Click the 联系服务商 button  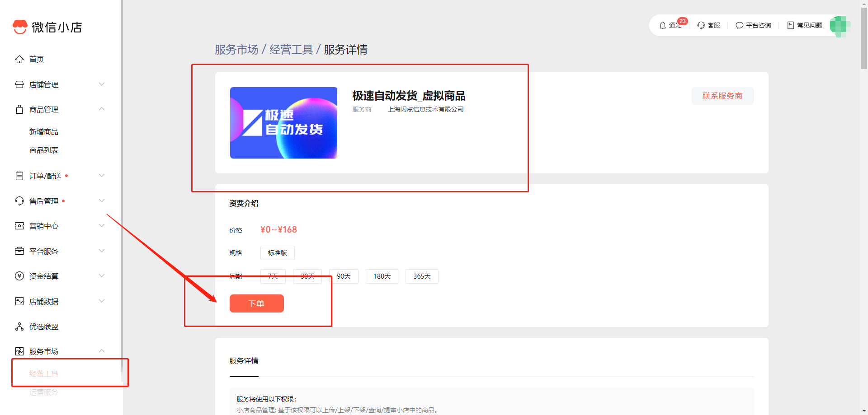722,96
